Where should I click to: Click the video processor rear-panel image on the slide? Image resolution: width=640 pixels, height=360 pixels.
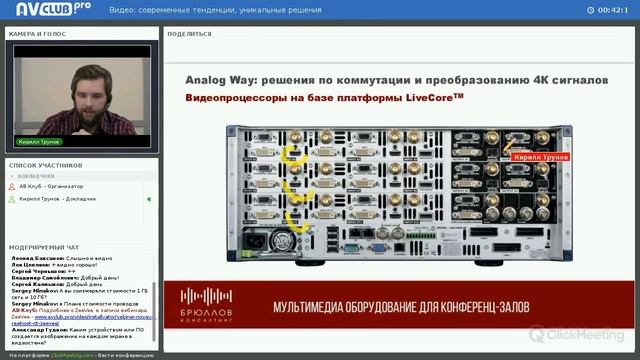tap(399, 195)
